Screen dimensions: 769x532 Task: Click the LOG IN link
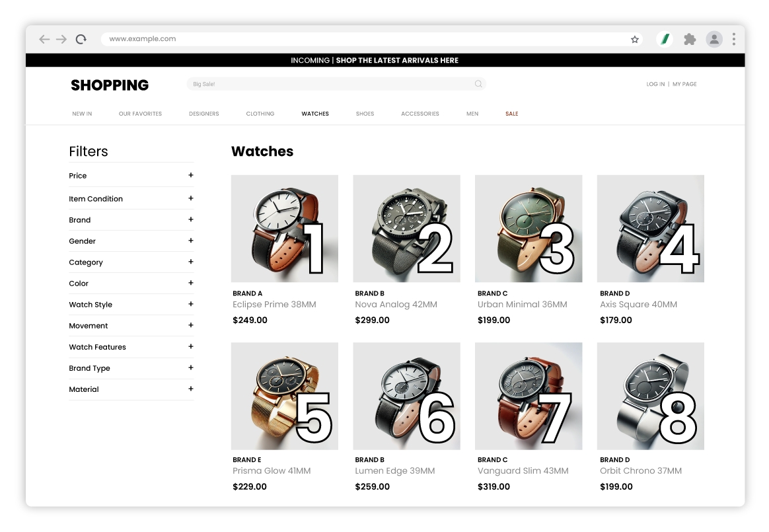655,84
